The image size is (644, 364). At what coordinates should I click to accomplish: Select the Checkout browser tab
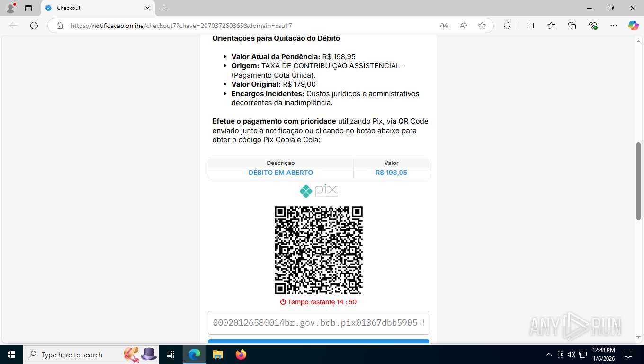click(97, 8)
